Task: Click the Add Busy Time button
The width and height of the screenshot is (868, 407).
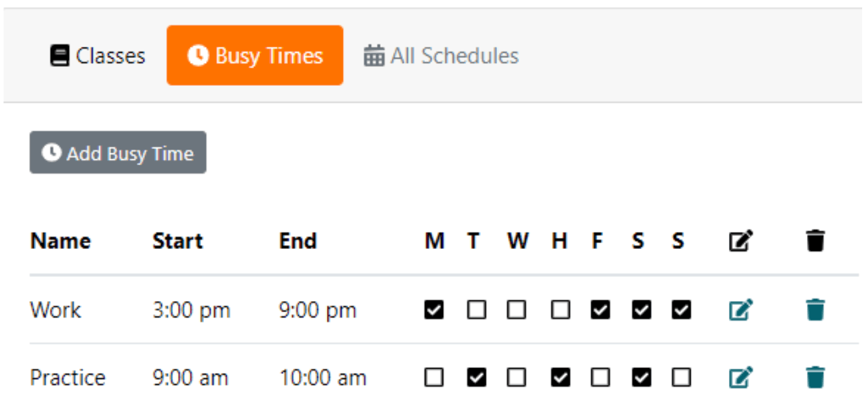Action: click(118, 153)
